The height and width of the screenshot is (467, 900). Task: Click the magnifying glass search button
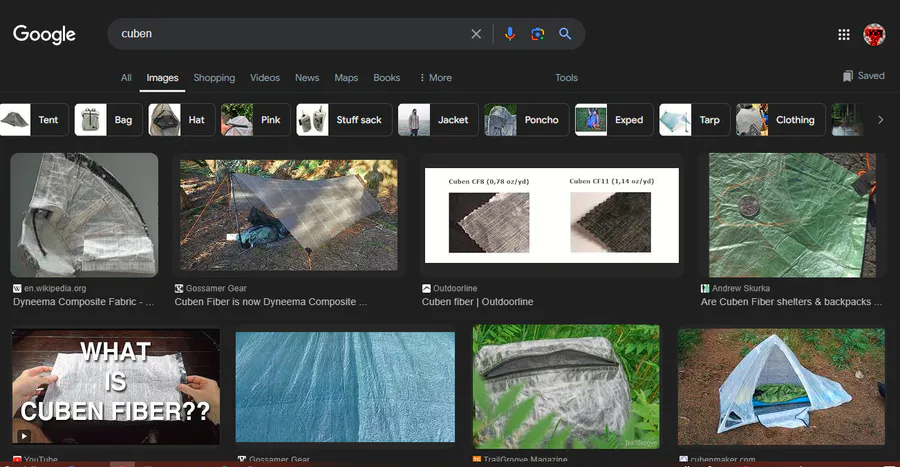pyautogui.click(x=565, y=34)
